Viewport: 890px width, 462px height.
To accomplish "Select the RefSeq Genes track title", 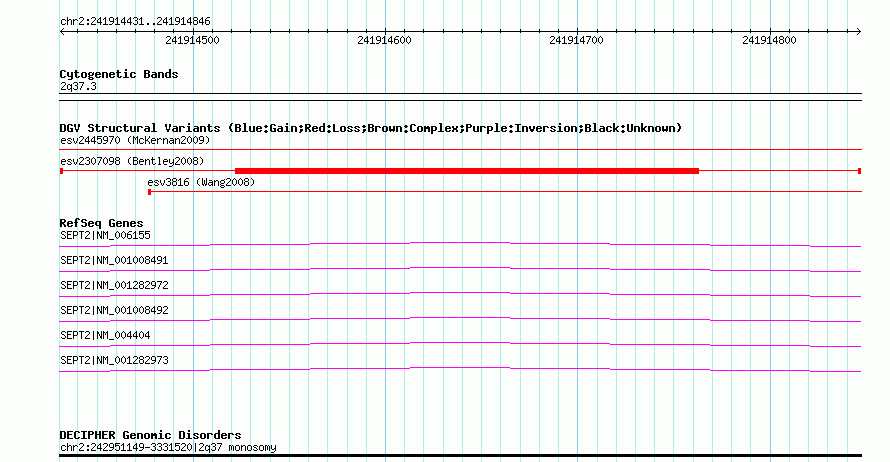I will coord(101,223).
